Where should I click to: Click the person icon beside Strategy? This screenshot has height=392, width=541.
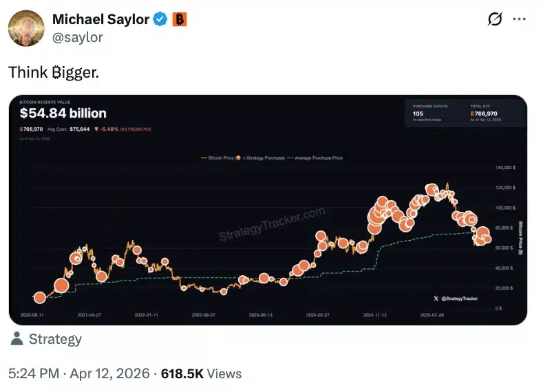(18, 339)
